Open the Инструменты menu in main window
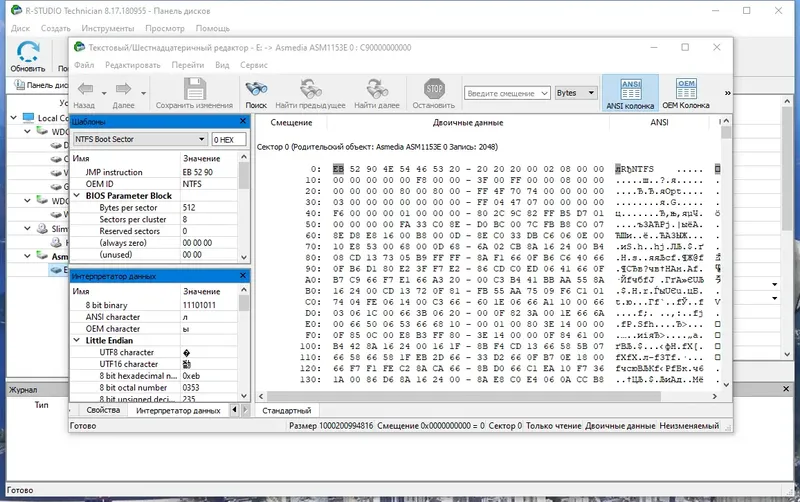The image size is (800, 502). 108,28
